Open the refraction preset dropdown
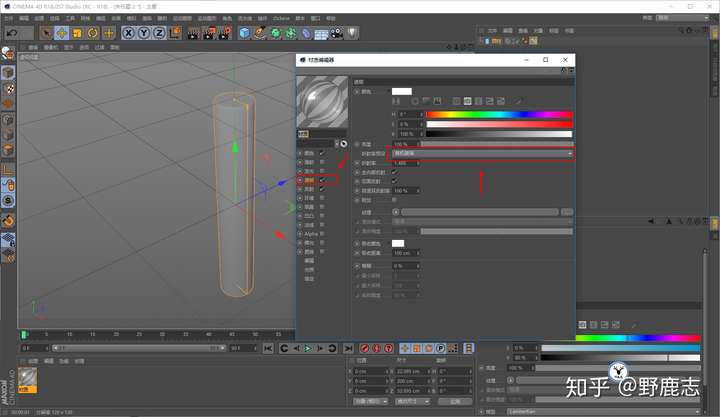The width and height of the screenshot is (720, 417). pos(483,153)
